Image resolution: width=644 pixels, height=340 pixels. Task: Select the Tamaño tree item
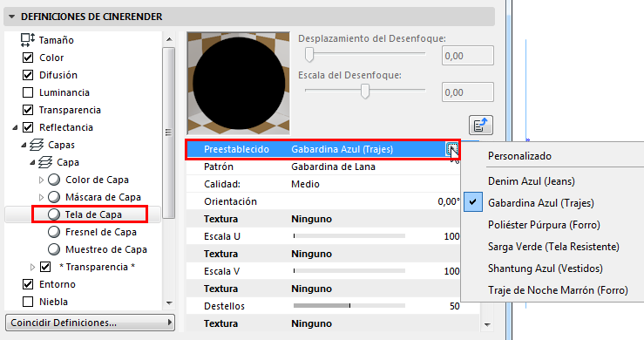[x=57, y=40]
